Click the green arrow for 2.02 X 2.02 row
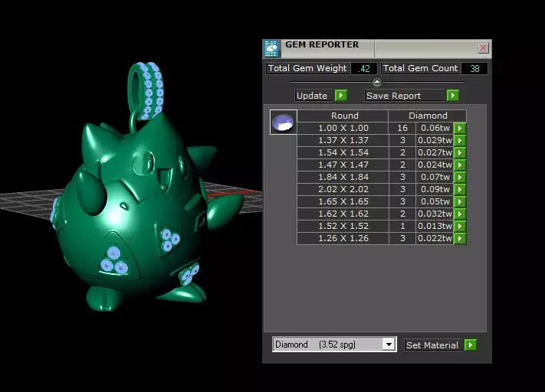 (x=460, y=189)
